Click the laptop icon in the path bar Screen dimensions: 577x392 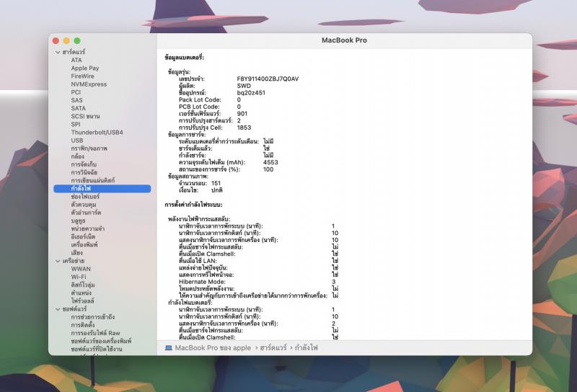[169, 347]
